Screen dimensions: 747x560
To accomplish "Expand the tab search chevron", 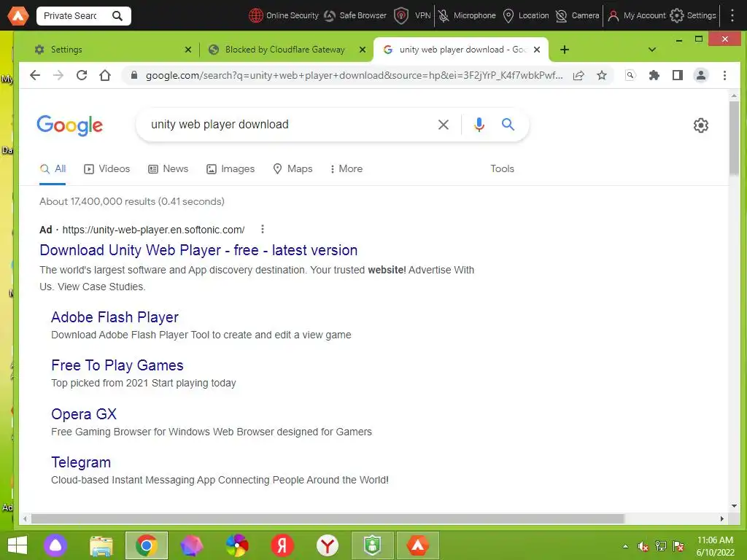I will [652, 50].
